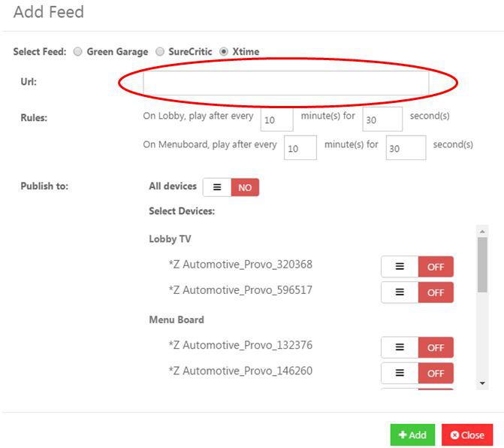Click the device list scroll up arrow
The height and width of the screenshot is (448, 504).
click(482, 232)
